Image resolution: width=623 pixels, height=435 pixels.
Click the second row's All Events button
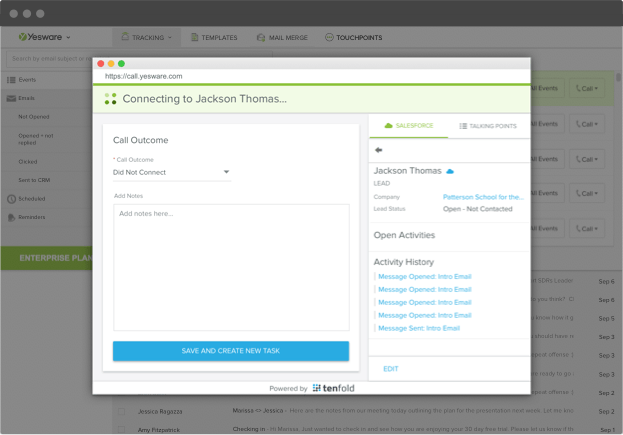[x=547, y=124]
